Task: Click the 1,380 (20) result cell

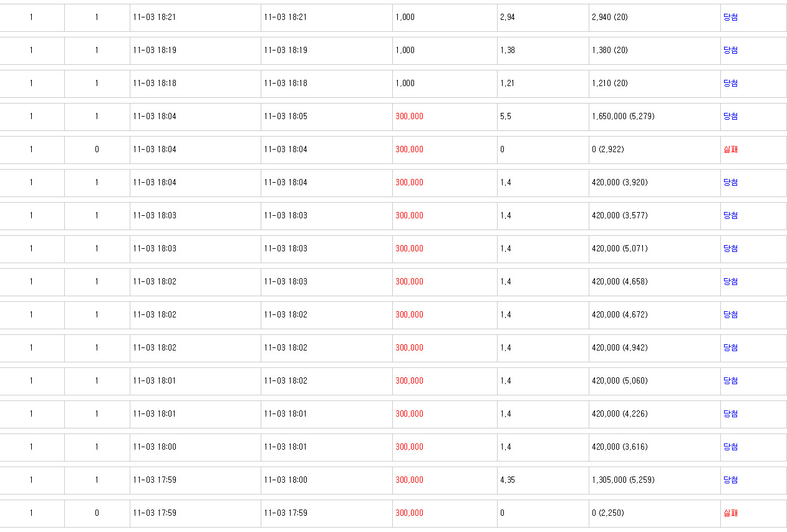Action: pos(654,51)
